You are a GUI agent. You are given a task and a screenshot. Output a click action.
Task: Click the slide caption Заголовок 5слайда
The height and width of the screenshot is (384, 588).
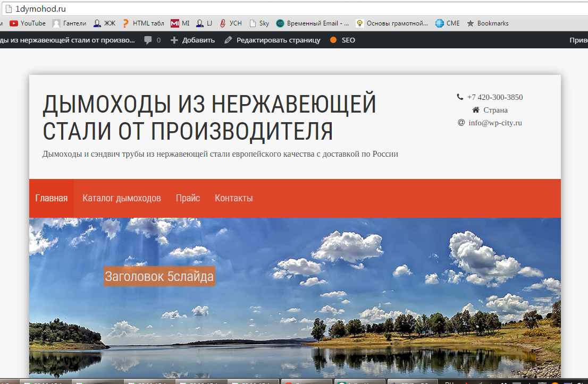(x=159, y=277)
